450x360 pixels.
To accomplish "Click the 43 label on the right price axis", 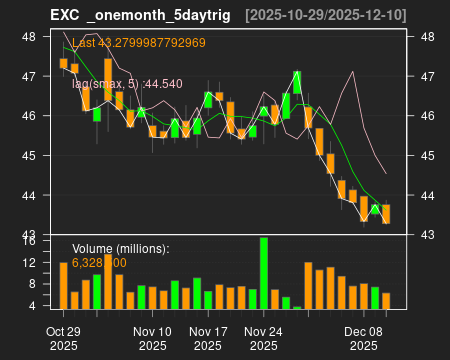I will point(428,235).
